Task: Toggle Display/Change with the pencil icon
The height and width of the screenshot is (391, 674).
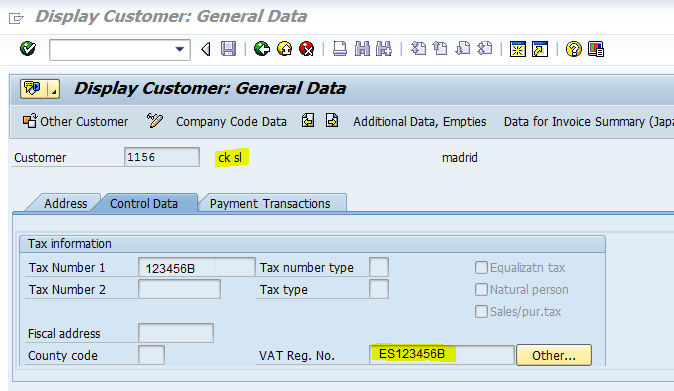Action: point(155,121)
